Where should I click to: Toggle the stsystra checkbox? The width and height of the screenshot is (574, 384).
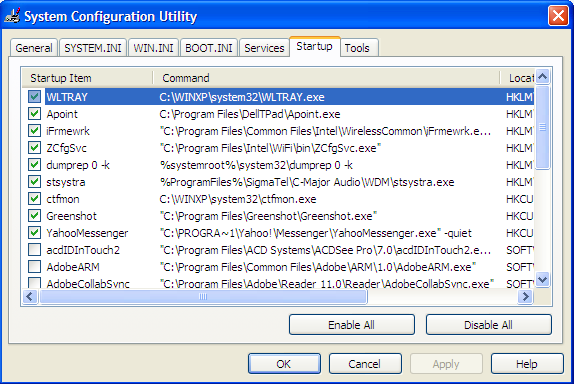pos(34,182)
